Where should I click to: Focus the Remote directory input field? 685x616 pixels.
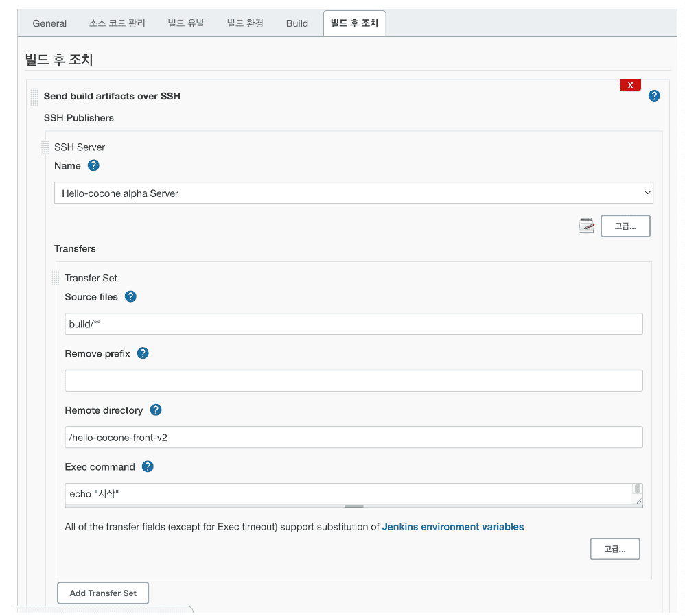[353, 437]
